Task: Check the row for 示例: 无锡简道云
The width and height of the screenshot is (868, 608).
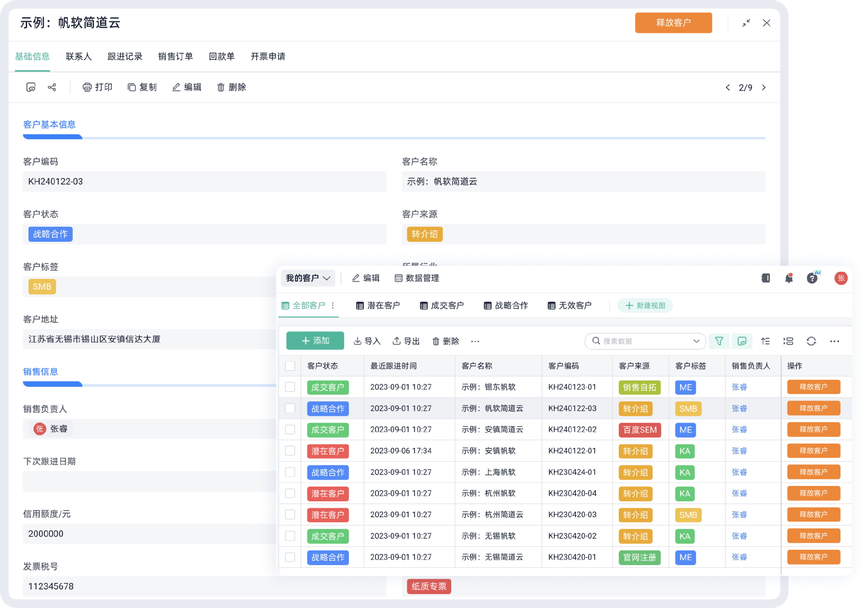Action: tap(290, 557)
